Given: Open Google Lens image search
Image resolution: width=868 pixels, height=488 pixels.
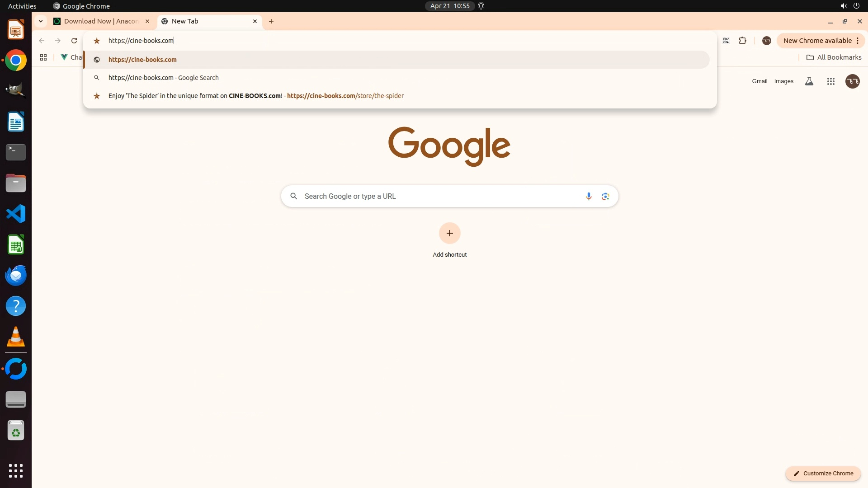Looking at the screenshot, I should (x=605, y=196).
